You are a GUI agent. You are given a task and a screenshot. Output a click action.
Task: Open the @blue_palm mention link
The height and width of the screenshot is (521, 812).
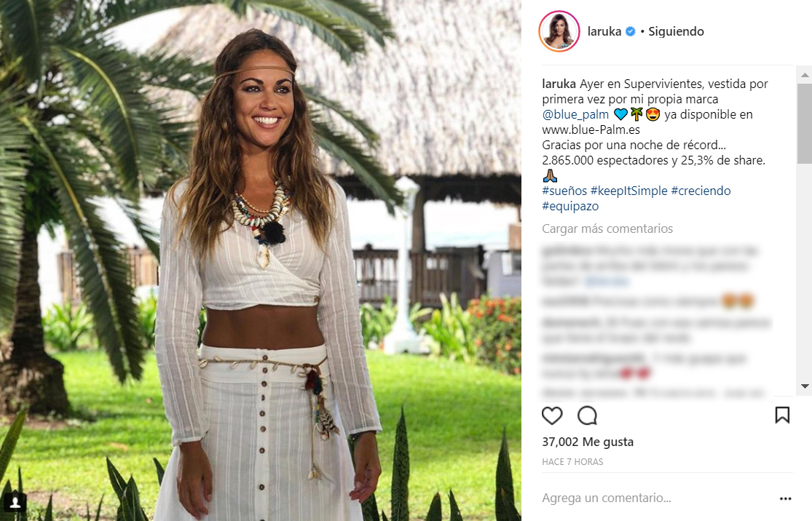(575, 114)
